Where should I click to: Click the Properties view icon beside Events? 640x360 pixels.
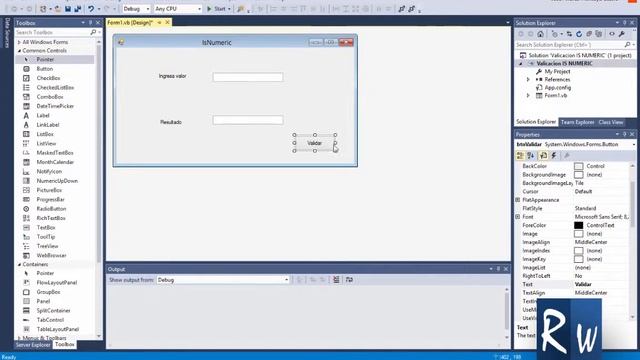(543, 156)
